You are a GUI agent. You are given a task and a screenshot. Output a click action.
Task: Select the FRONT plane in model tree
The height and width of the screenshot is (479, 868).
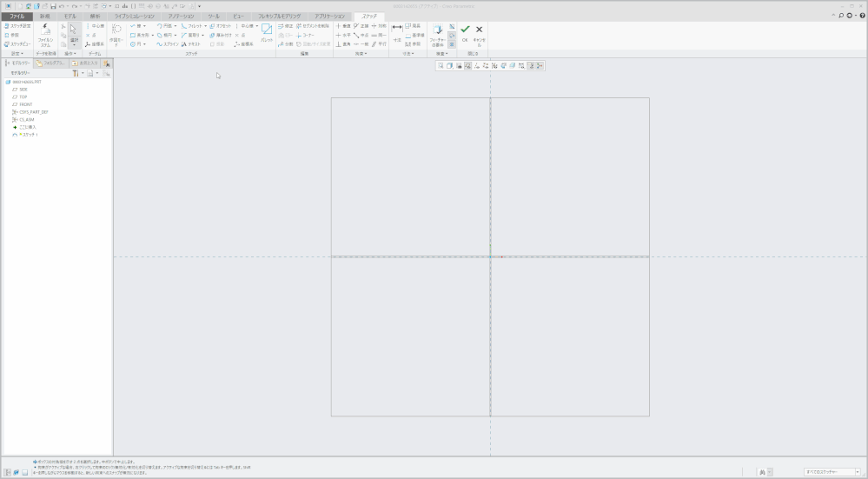click(x=25, y=104)
